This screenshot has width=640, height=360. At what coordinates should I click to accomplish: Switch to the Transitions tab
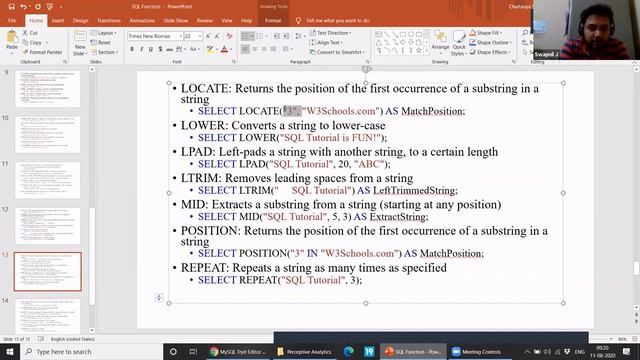(x=109, y=20)
